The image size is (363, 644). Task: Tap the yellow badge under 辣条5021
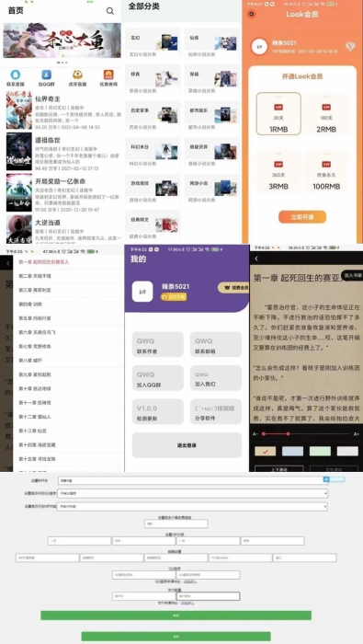[x=174, y=296]
